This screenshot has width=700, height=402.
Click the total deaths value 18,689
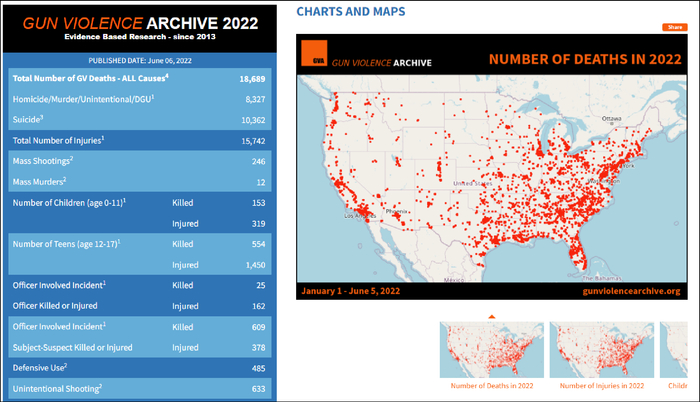click(x=252, y=79)
